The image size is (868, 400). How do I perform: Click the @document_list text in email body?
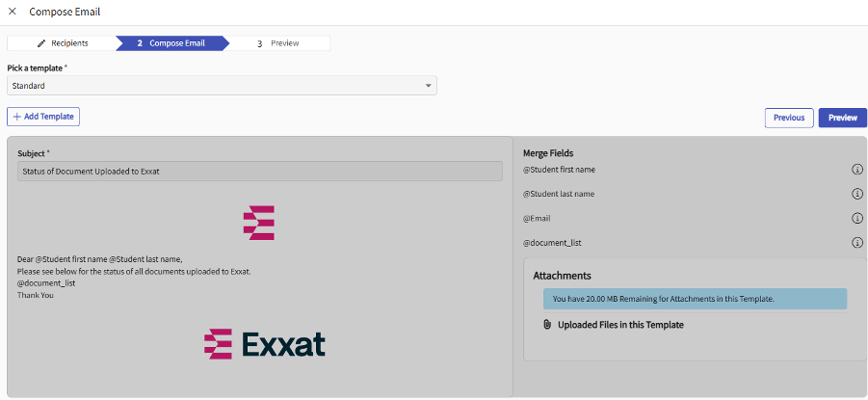point(46,283)
